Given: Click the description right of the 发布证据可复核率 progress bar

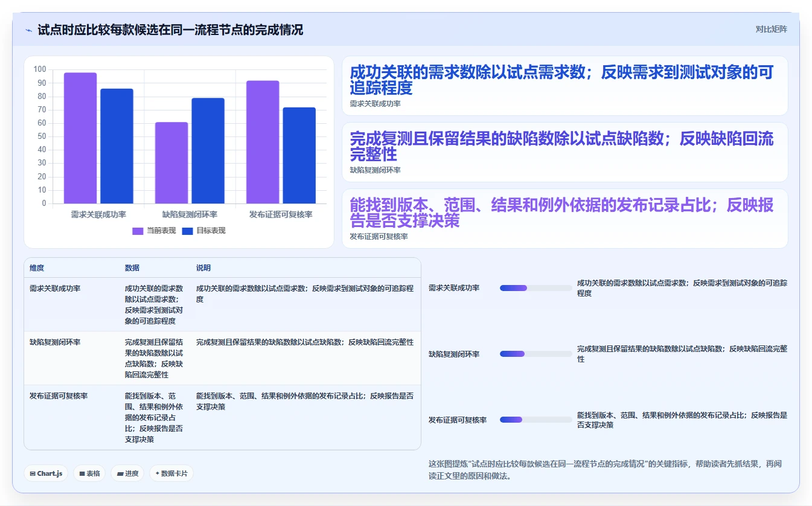Looking at the screenshot, I should pos(682,420).
